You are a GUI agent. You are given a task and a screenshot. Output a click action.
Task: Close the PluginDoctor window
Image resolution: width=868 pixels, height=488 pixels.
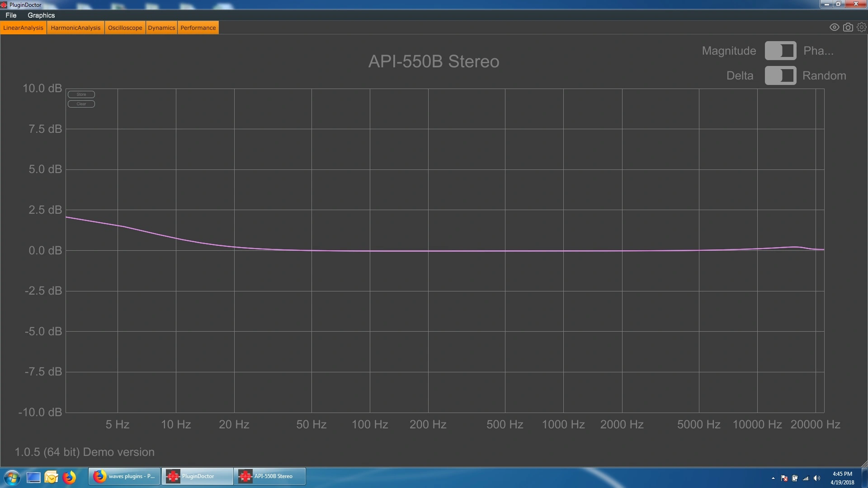[x=855, y=4]
